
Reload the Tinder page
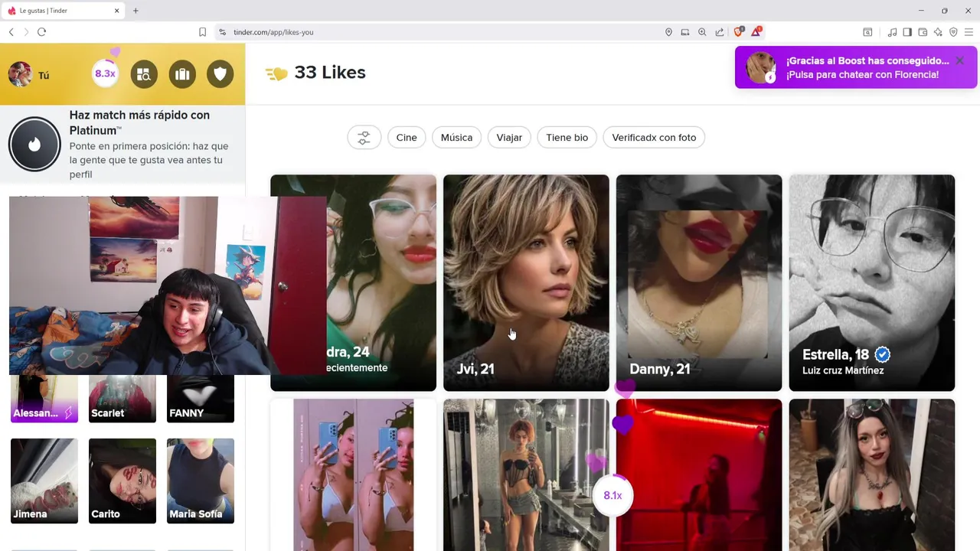pos(41,32)
